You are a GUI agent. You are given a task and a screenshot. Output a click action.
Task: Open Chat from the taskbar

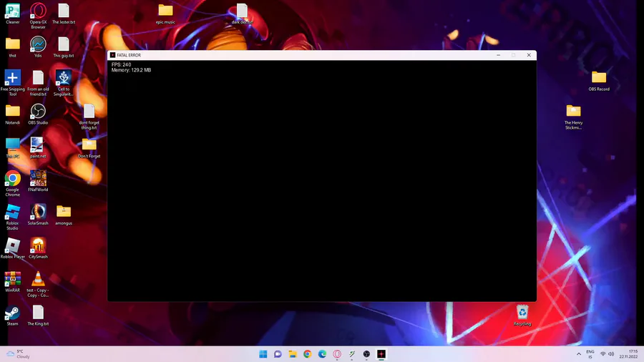click(278, 354)
